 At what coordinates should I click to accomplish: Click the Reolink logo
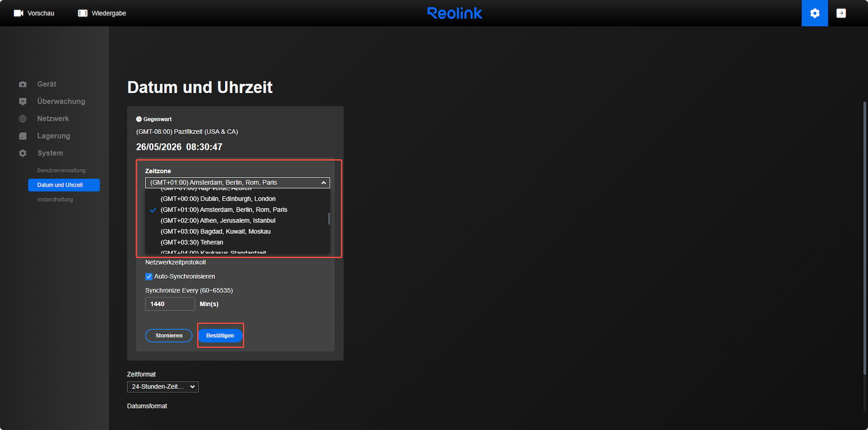point(454,13)
